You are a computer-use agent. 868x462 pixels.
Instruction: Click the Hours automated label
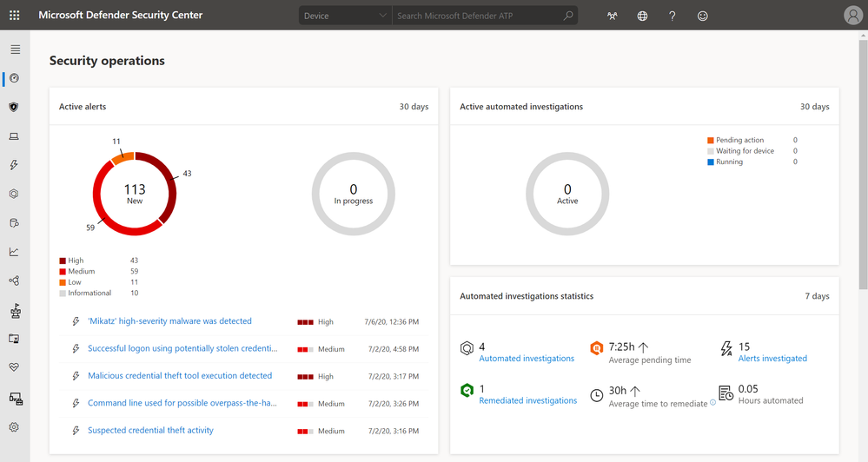point(771,400)
